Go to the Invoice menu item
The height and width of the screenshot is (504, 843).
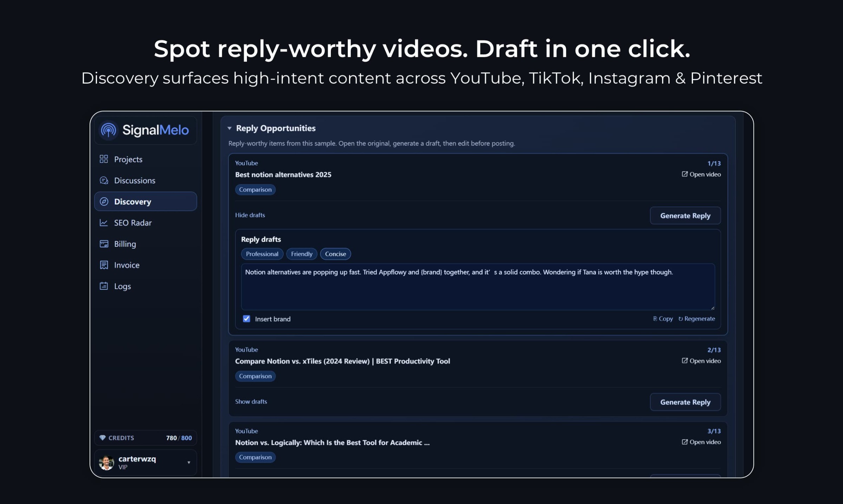pyautogui.click(x=145, y=265)
